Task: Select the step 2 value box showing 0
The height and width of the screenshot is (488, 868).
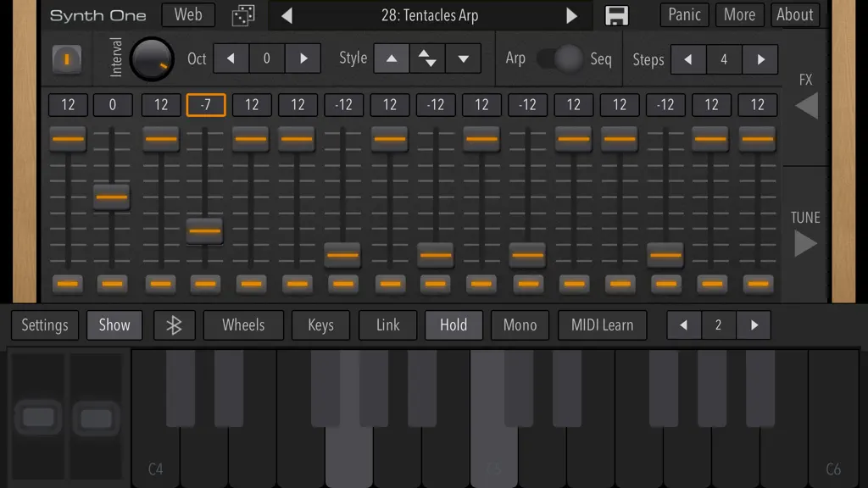Action: (x=113, y=105)
